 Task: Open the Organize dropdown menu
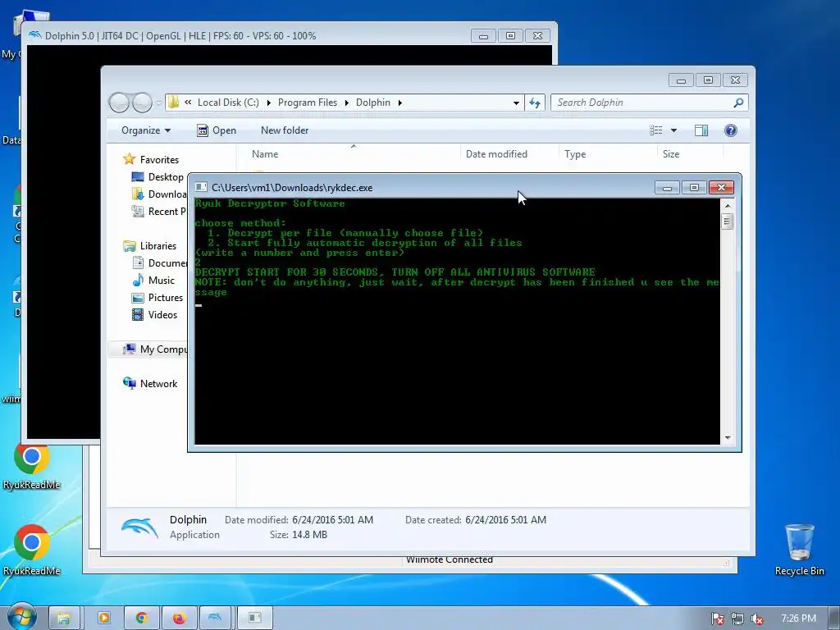146,130
